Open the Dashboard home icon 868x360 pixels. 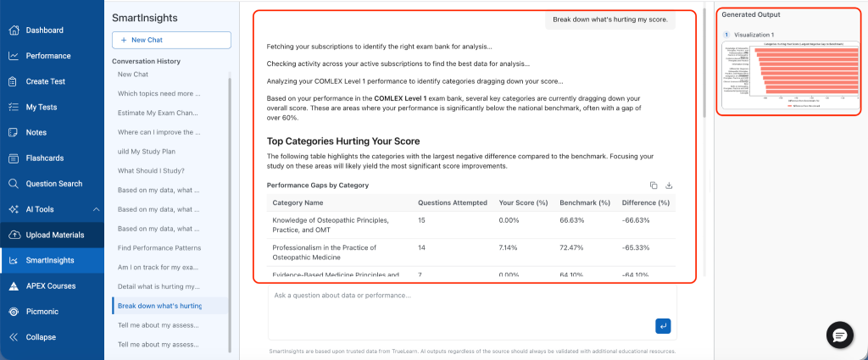point(14,30)
